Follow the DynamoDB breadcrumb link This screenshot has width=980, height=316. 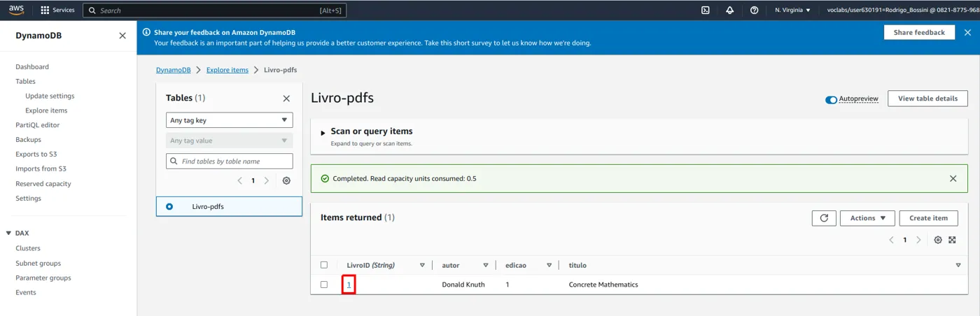173,70
